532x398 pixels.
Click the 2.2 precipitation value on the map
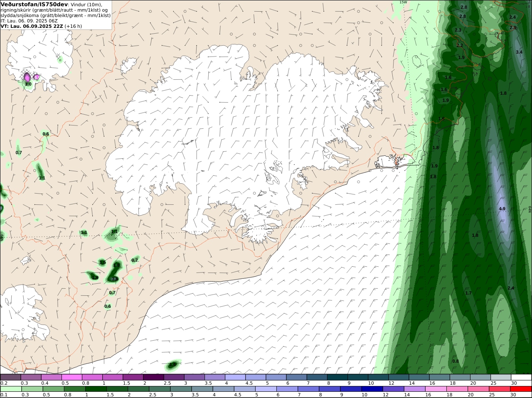[460, 45]
